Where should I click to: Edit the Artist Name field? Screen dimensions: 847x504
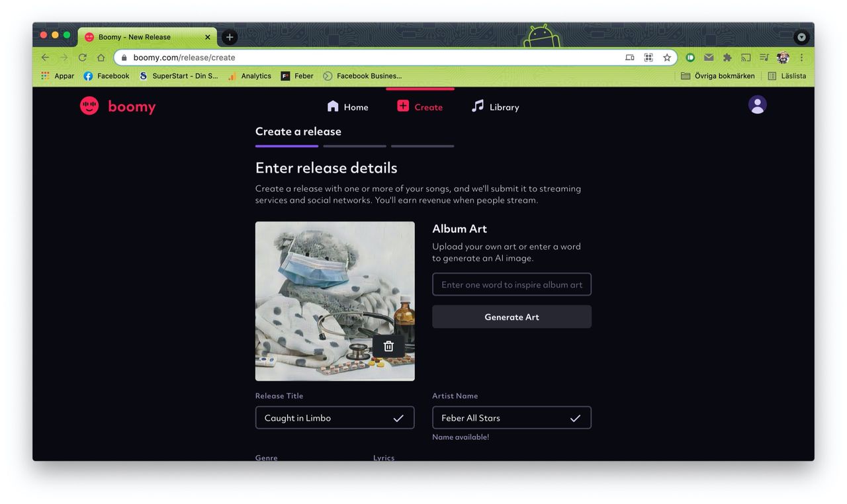(512, 418)
